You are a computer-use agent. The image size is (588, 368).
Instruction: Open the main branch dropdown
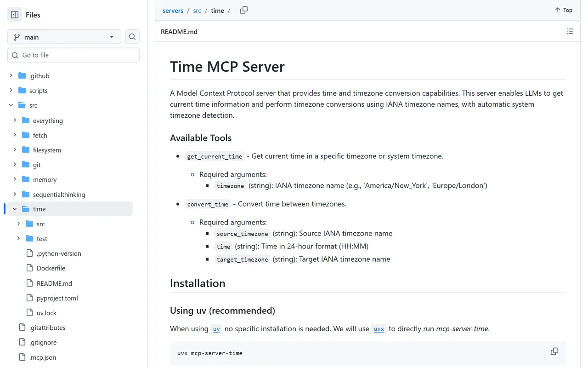pos(64,37)
